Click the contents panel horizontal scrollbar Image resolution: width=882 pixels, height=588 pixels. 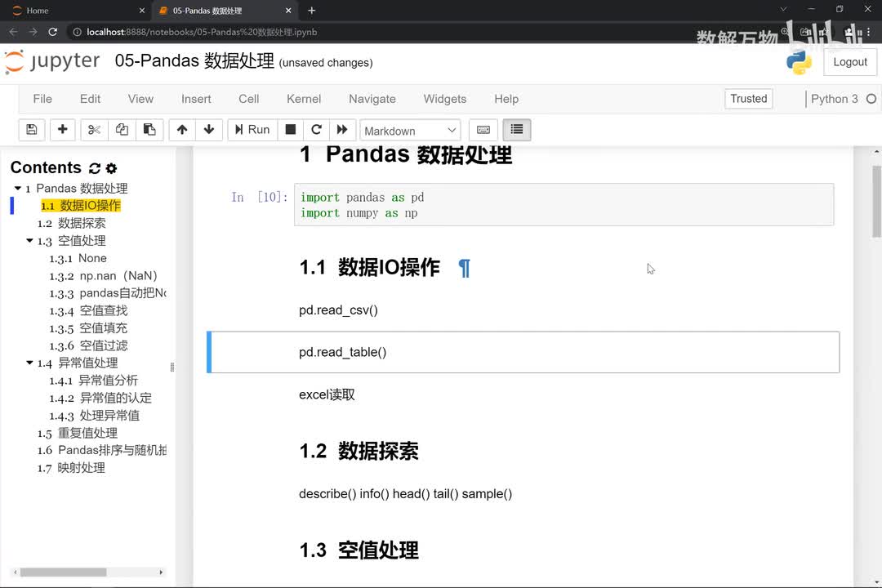(x=64, y=572)
